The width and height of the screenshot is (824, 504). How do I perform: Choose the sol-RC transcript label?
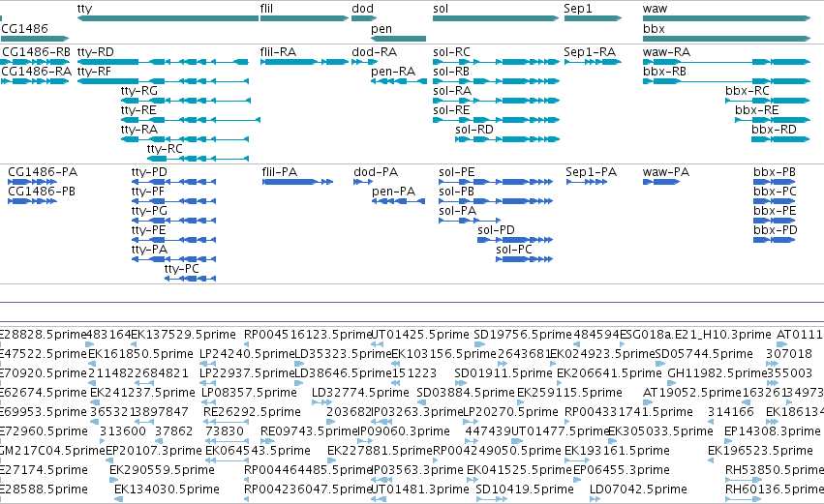[451, 51]
